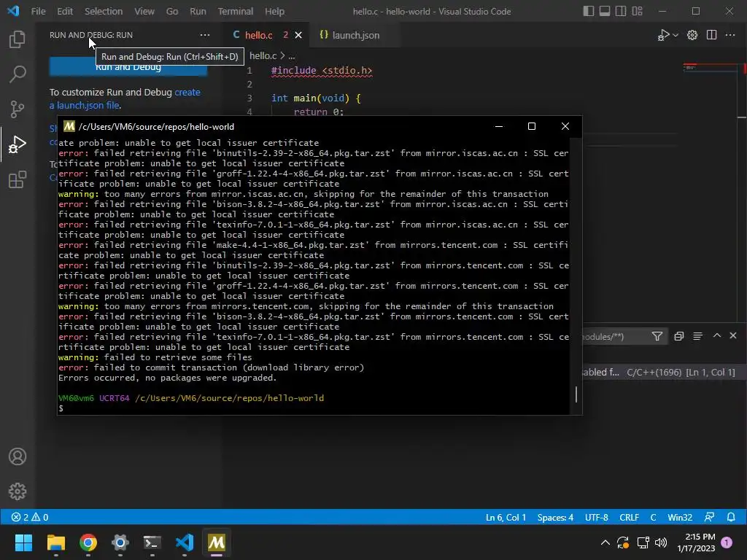Click the MSYS2 terminal scrollbar thumb
Viewport: 747px width, 560px height.
click(x=576, y=394)
